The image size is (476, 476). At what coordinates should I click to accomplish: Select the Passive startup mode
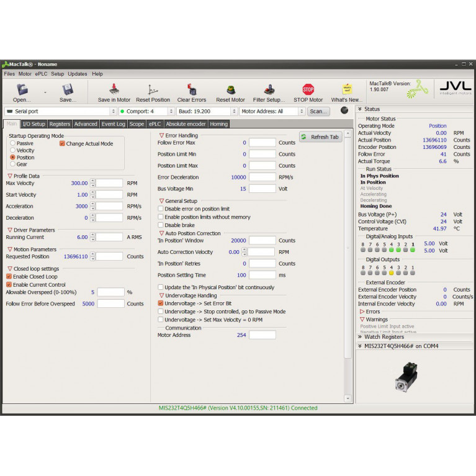[x=13, y=143]
